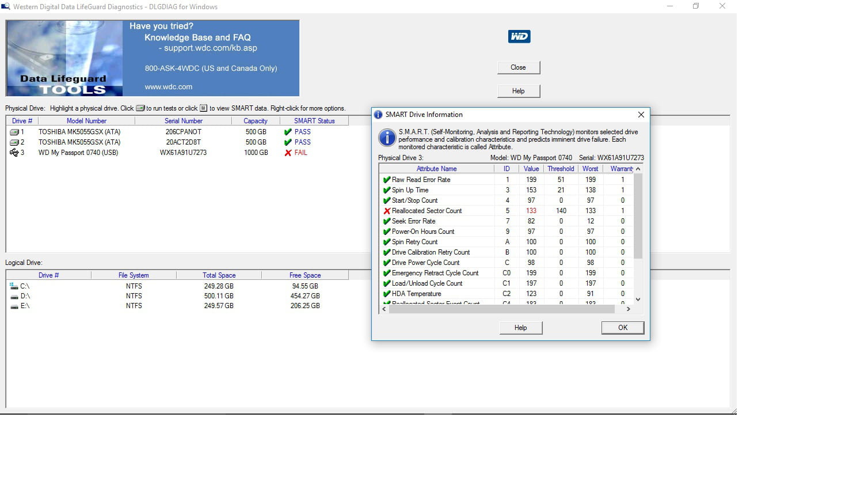
Task: Click the main window Help button
Action: 519,91
